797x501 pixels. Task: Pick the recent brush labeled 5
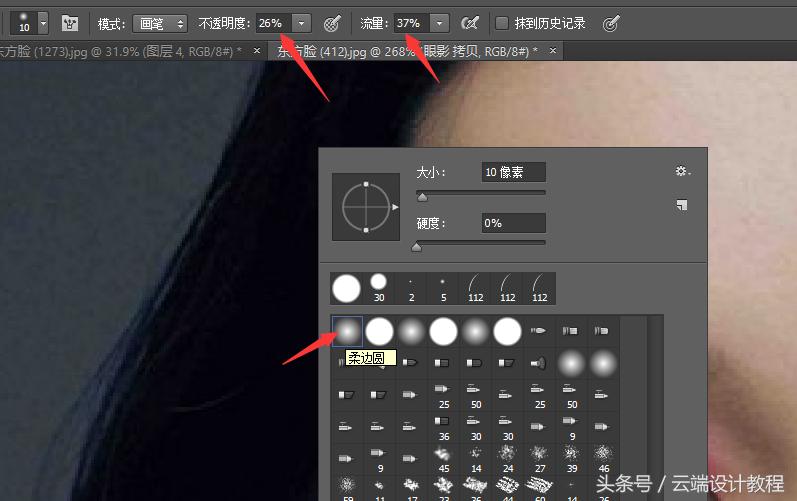click(443, 289)
